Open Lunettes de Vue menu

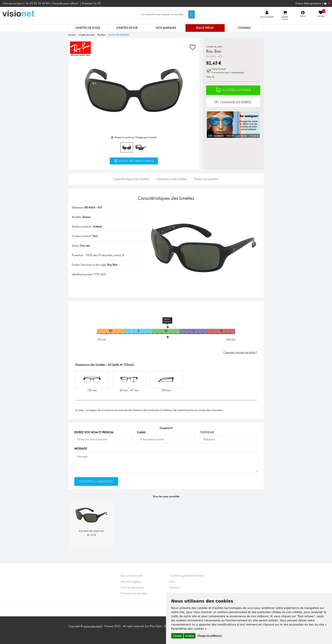coord(127,28)
